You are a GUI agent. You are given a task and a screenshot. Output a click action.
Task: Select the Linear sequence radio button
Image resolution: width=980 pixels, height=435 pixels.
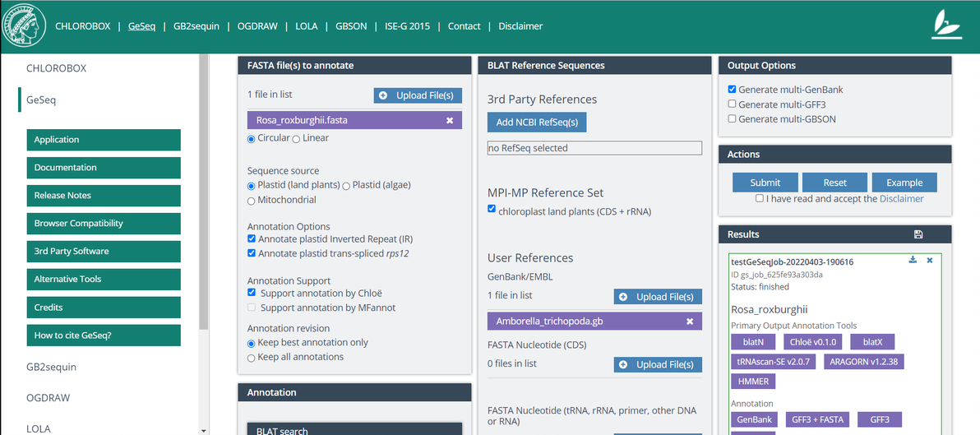[296, 139]
